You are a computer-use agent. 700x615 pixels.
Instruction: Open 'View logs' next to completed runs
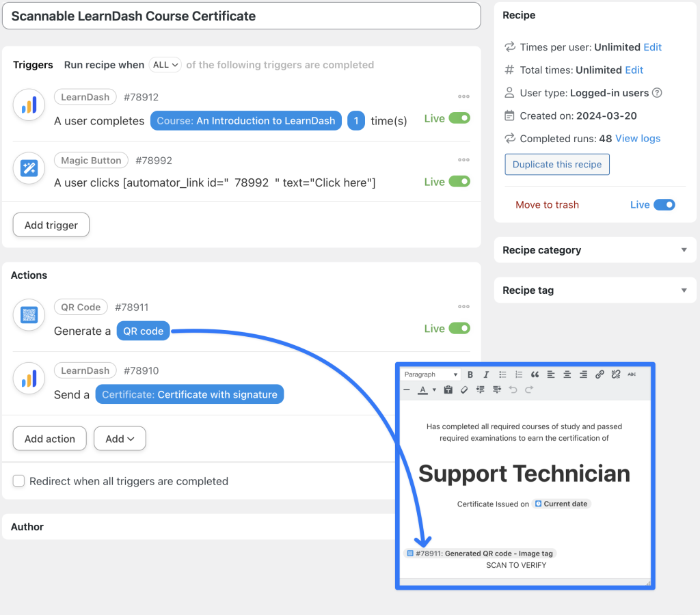637,138
